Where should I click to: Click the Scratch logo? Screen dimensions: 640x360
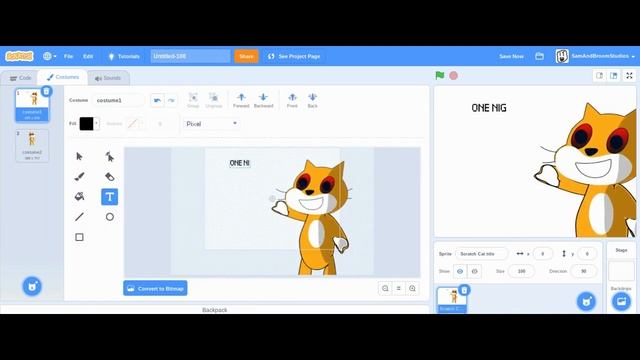coord(19,56)
